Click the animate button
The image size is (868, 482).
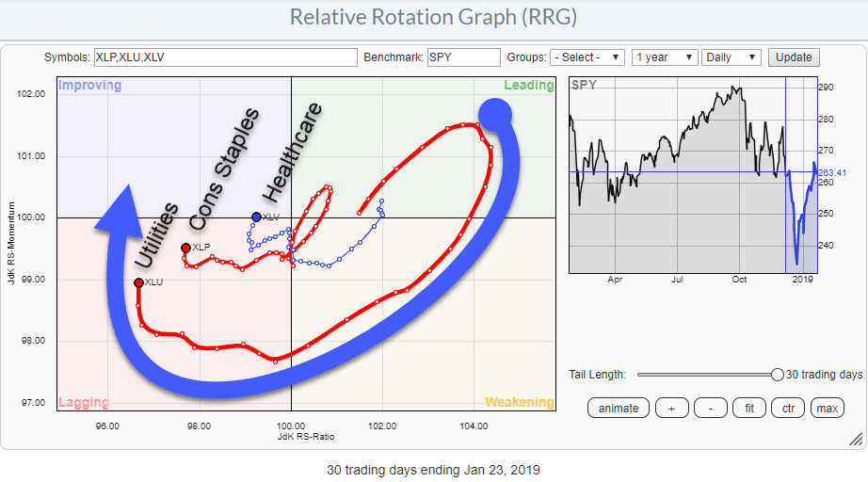619,408
